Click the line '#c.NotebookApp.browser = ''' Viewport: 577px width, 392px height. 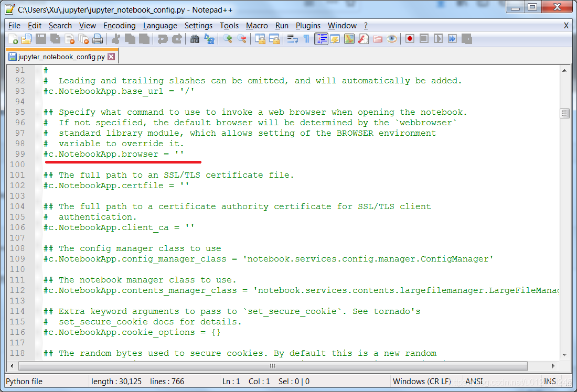tap(114, 154)
